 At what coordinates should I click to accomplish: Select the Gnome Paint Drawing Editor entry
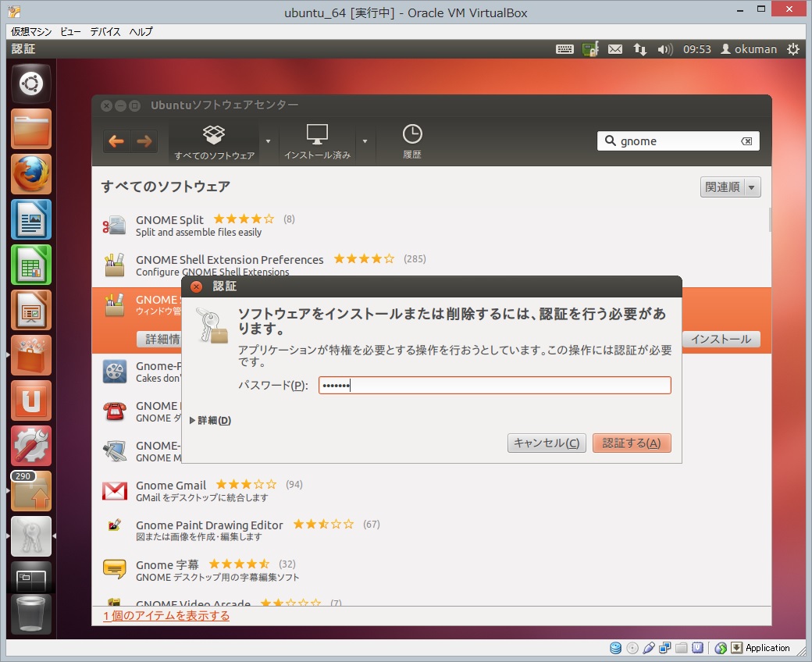click(x=431, y=531)
